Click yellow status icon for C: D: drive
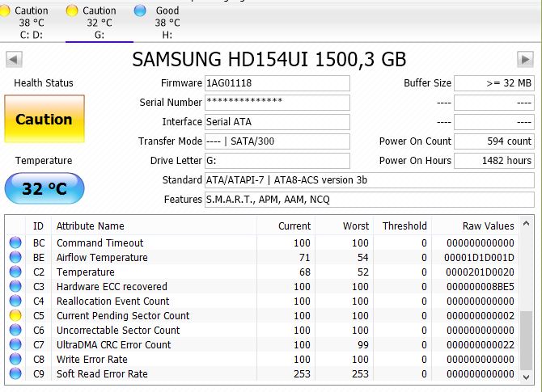This screenshot has height=392, width=542. click(x=4, y=11)
